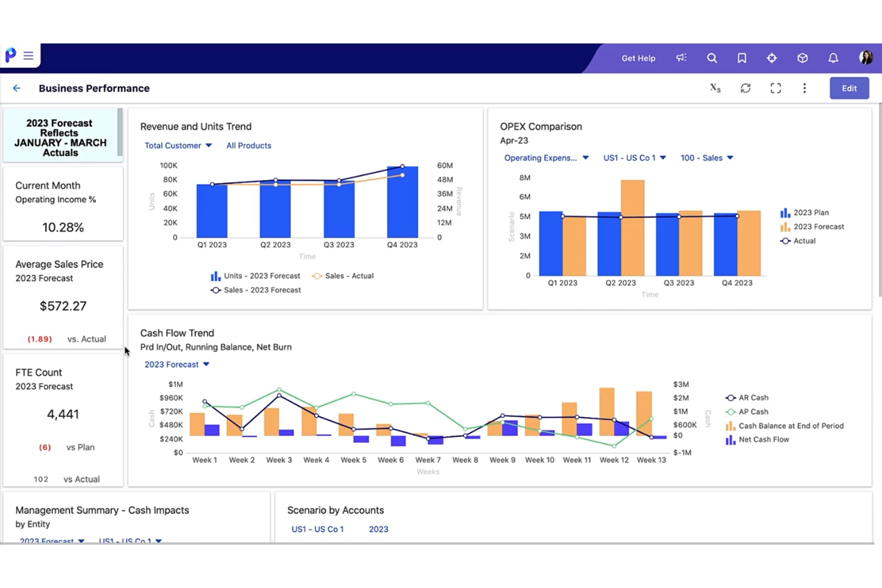Click the refresh dashboard icon
Screen dimensions: 882x588
coord(746,88)
